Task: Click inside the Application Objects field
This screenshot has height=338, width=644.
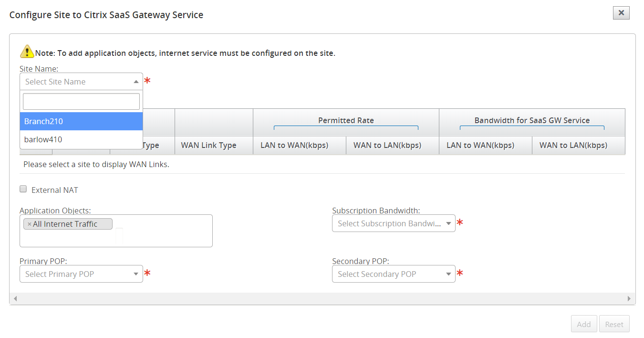Action: click(162, 236)
